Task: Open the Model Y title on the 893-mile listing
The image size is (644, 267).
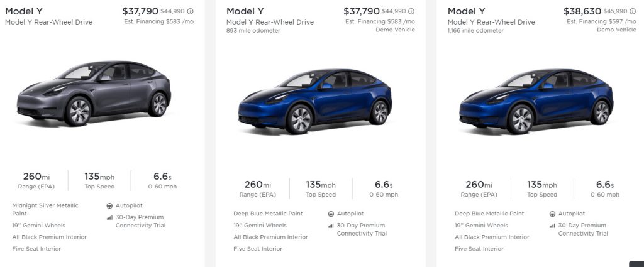Action: (245, 11)
